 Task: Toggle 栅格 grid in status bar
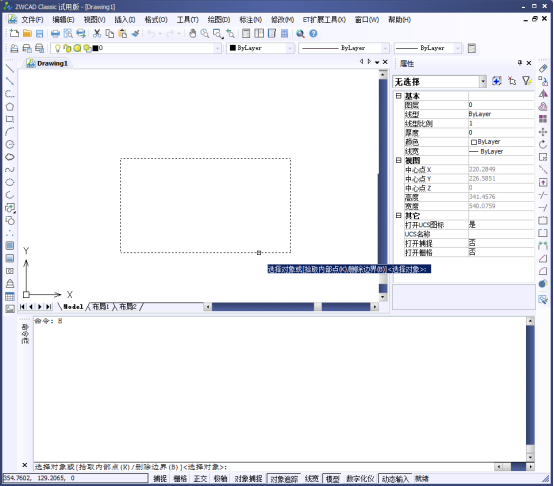(x=180, y=479)
